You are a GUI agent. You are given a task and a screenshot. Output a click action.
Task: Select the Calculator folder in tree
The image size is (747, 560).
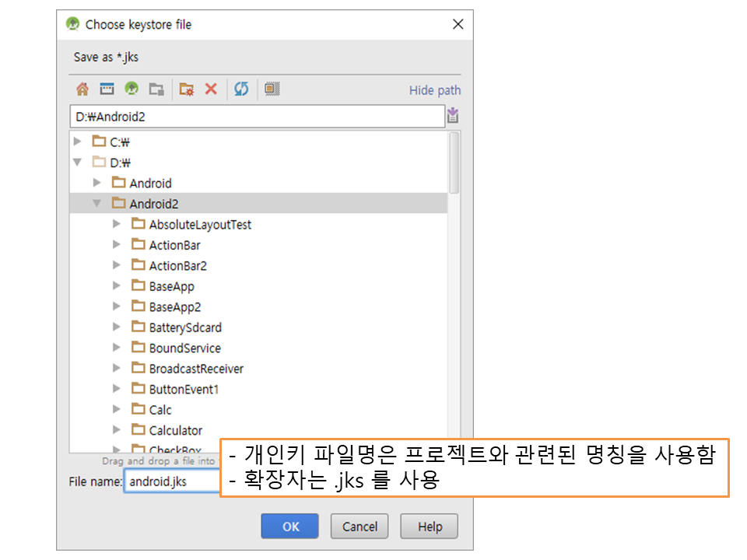click(x=175, y=430)
